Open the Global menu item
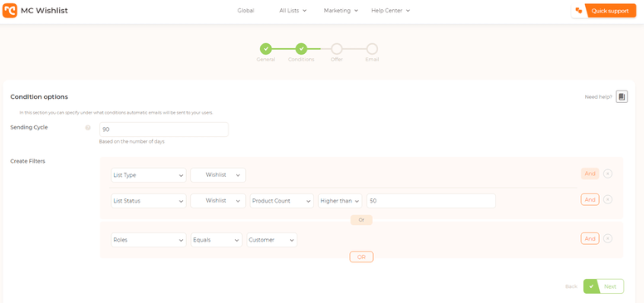 point(246,11)
